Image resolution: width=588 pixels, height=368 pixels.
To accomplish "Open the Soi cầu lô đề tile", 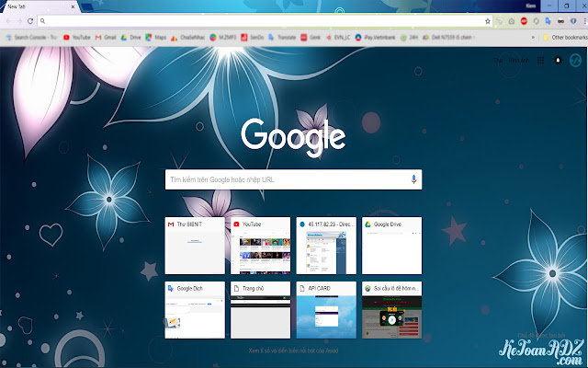I will point(392,310).
